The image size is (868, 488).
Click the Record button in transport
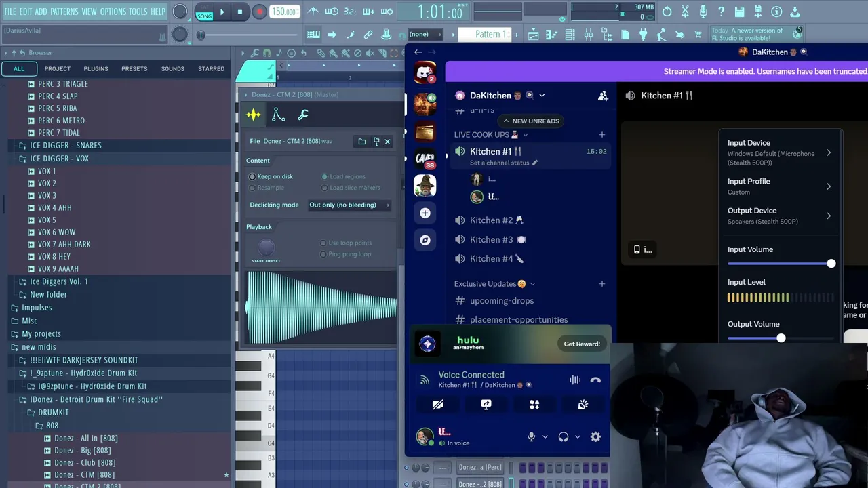tap(259, 12)
